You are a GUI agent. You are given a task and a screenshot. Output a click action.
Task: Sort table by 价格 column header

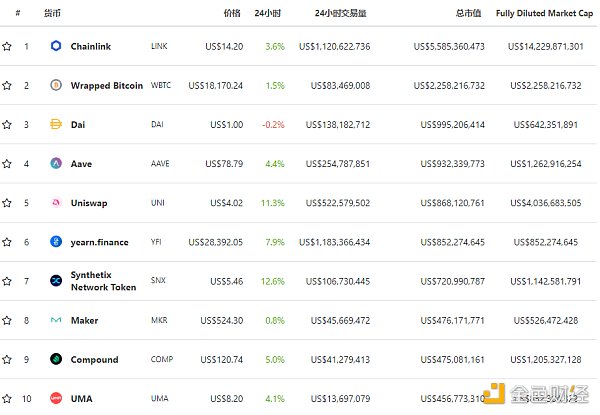point(232,14)
